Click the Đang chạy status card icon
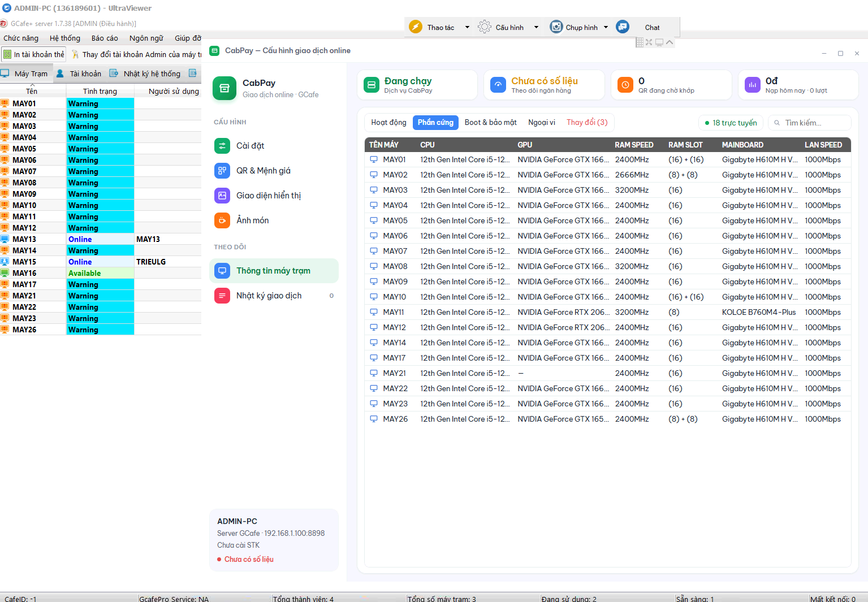This screenshot has height=602, width=868. [x=372, y=85]
